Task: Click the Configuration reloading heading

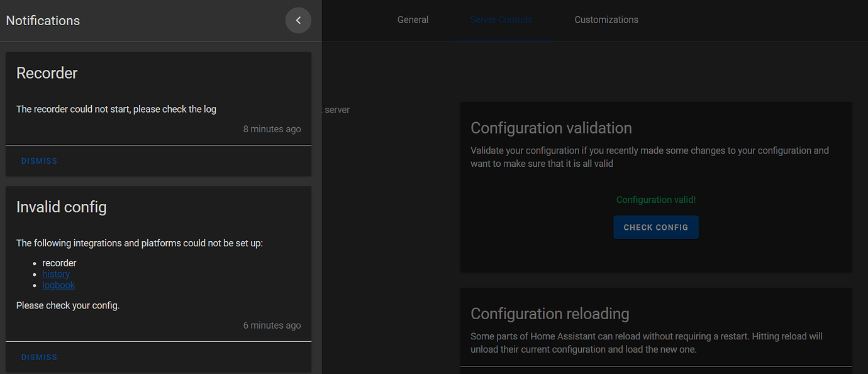Action: pyautogui.click(x=550, y=314)
